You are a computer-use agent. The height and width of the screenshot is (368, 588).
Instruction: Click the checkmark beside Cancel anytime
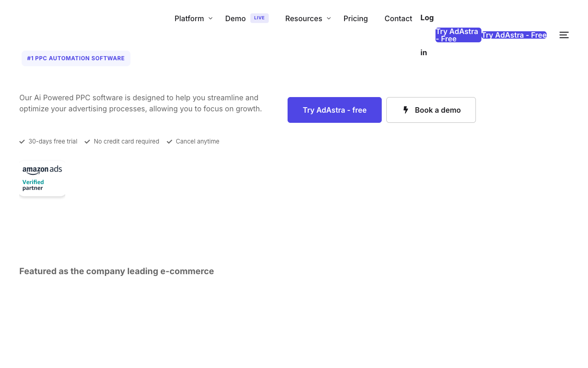(x=170, y=142)
